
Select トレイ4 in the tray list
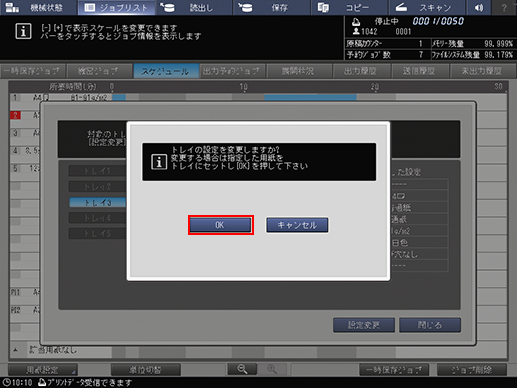coord(97,218)
